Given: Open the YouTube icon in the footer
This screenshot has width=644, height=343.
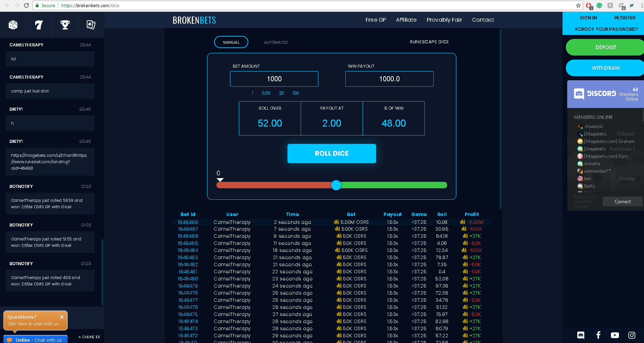Looking at the screenshot, I should point(615,335).
